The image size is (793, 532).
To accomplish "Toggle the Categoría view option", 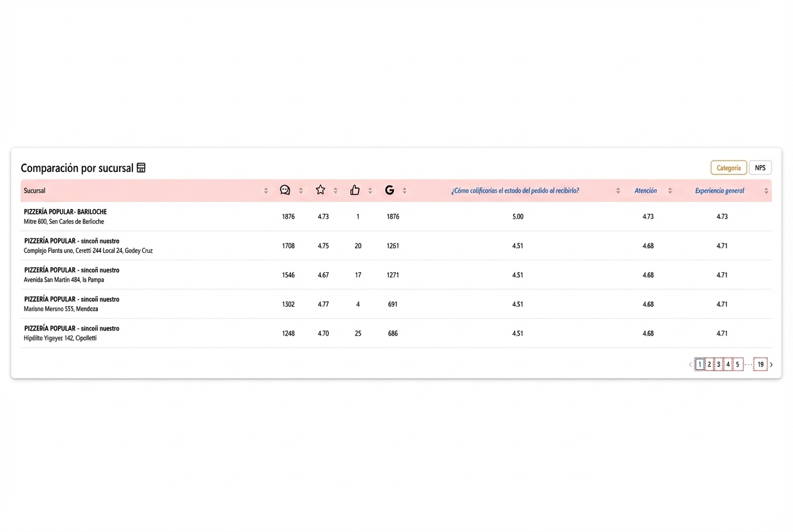I will [x=728, y=168].
